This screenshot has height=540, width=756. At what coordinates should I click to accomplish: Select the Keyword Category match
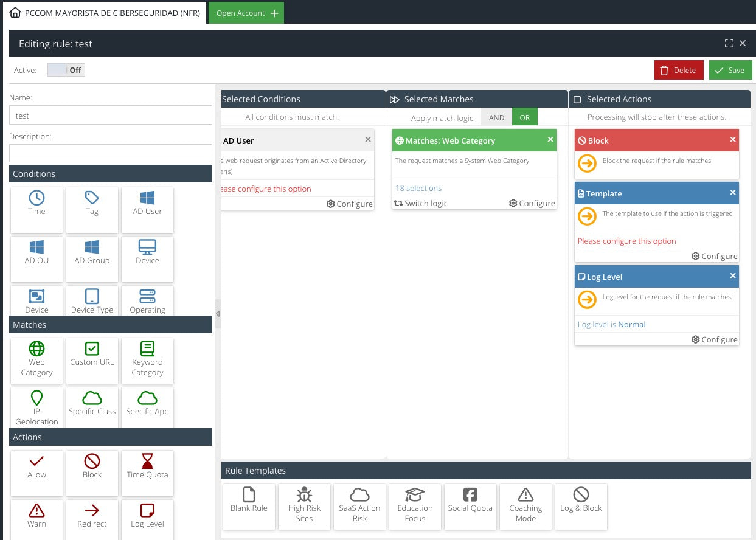click(x=147, y=359)
